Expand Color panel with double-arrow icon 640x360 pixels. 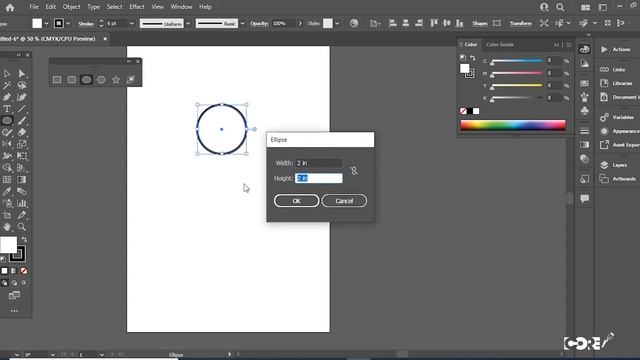tap(556, 44)
